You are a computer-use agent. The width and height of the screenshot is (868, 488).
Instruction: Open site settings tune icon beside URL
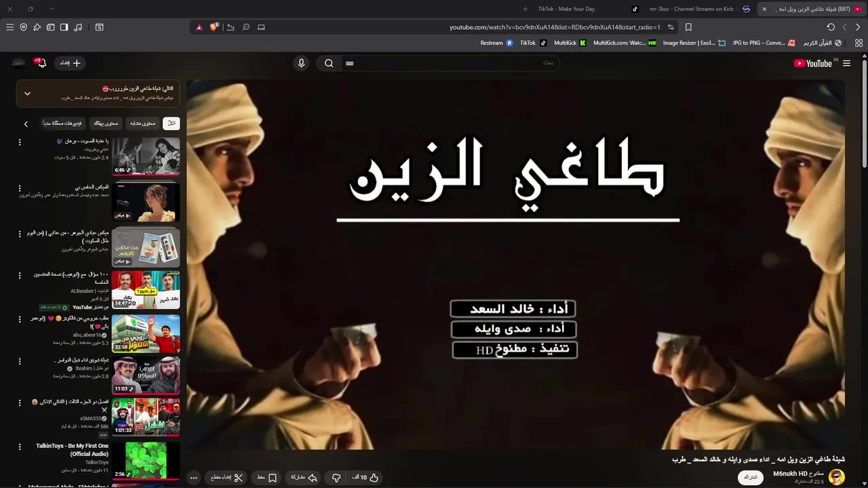coord(671,27)
